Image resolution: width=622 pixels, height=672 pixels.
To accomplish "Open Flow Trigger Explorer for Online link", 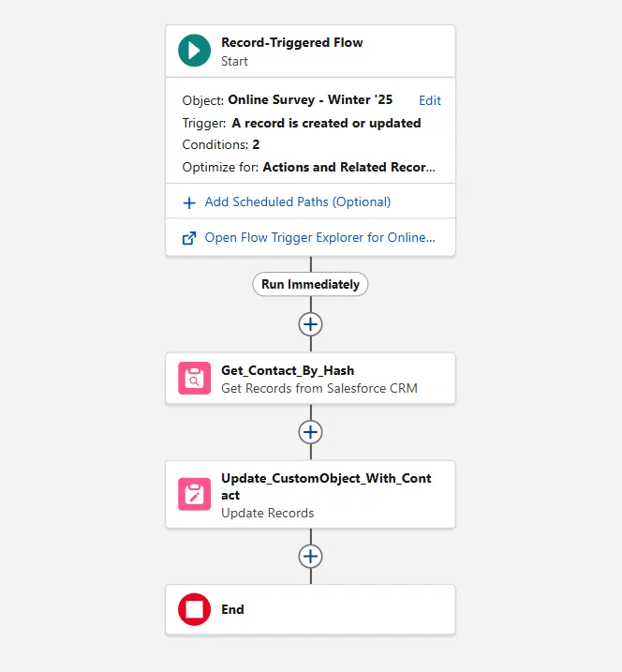I will click(x=320, y=237).
